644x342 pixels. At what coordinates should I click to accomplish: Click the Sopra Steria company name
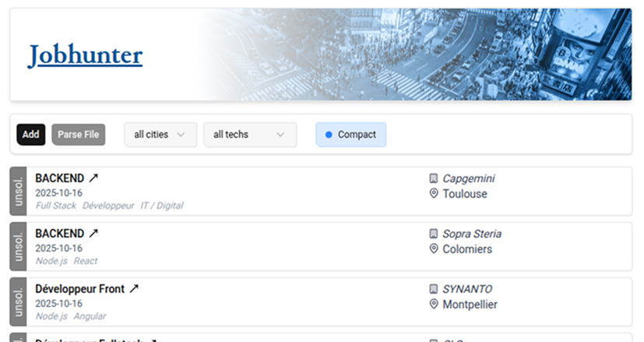click(x=472, y=234)
